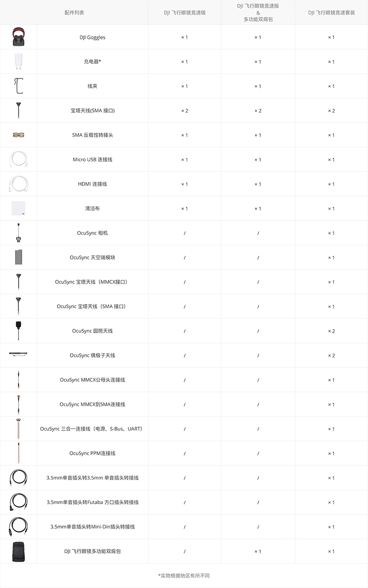Click the 实物根据地区有所不同 footnote
Screen dimensions: 368x588
coord(184,576)
